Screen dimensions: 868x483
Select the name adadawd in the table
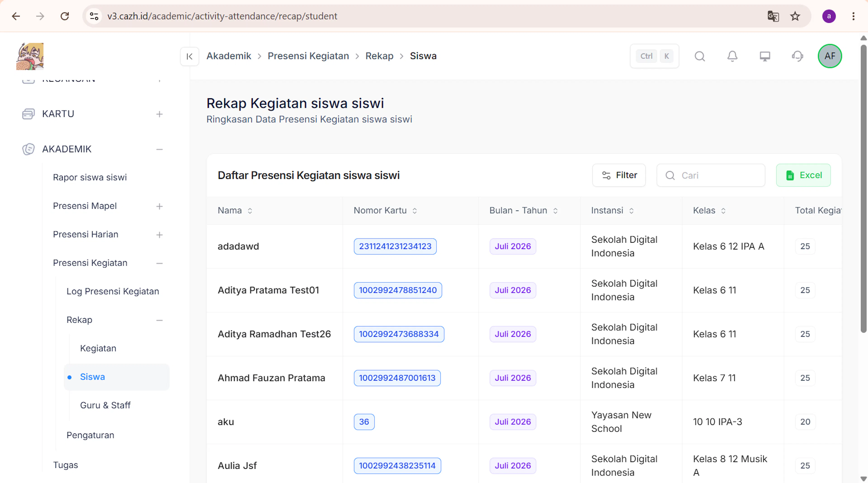click(x=238, y=246)
